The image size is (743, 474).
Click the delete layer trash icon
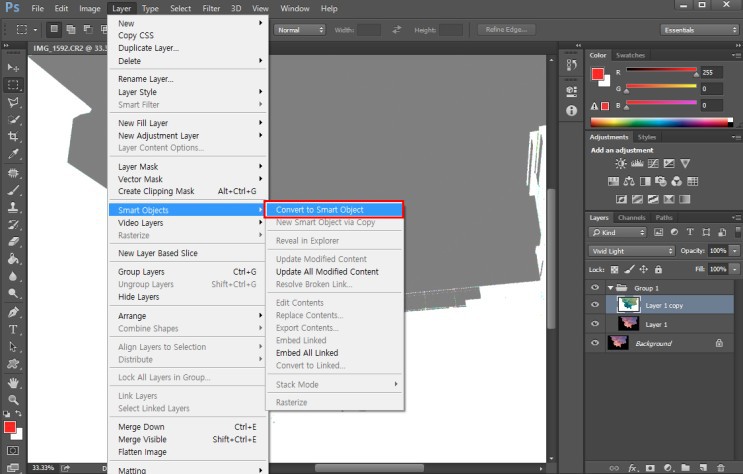point(721,467)
